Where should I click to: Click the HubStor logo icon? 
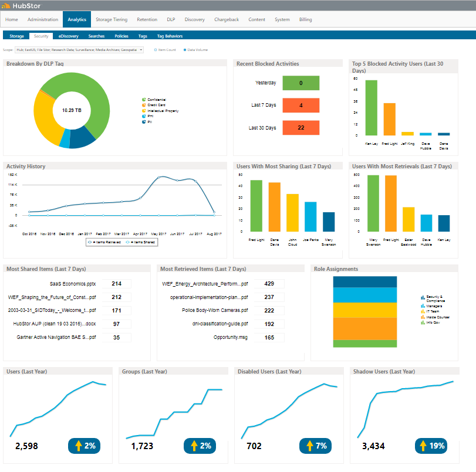click(x=6, y=6)
